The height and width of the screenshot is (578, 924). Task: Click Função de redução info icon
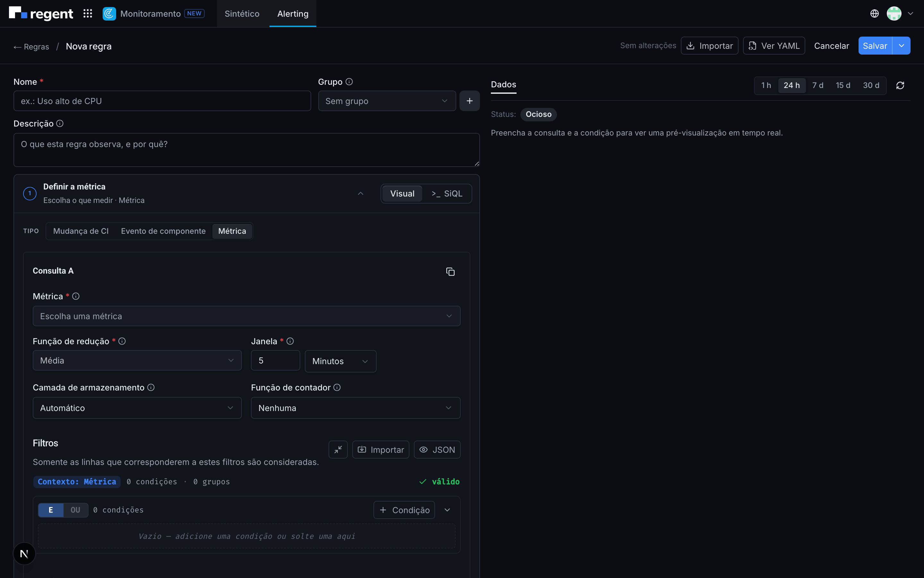[122, 341]
